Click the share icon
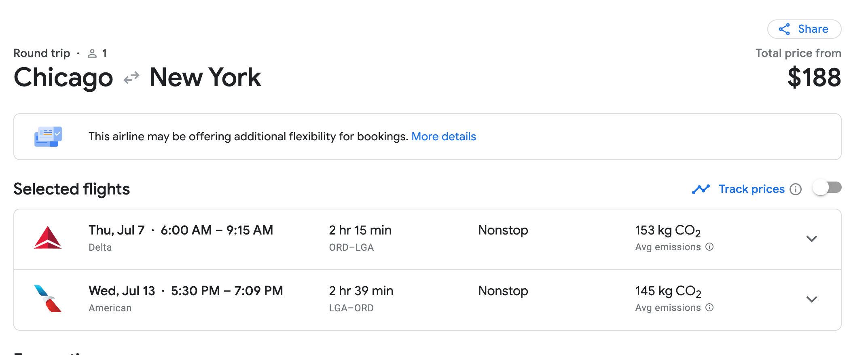This screenshot has width=868, height=355. click(x=784, y=29)
